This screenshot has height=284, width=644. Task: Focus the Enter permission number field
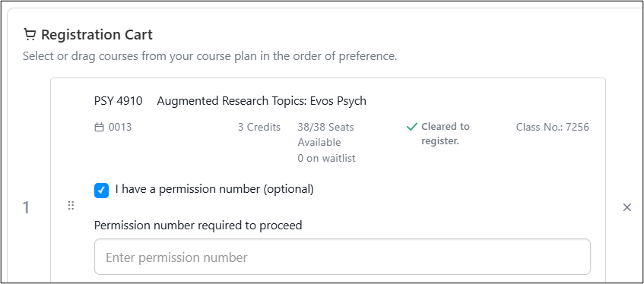click(343, 257)
